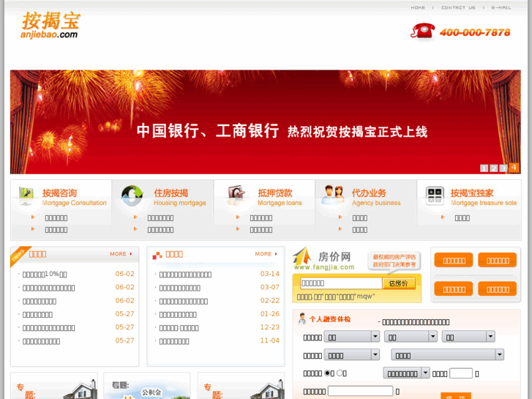This screenshot has height=399, width=532.
Task: Click the small input box in radio-button row
Action: tap(461, 373)
